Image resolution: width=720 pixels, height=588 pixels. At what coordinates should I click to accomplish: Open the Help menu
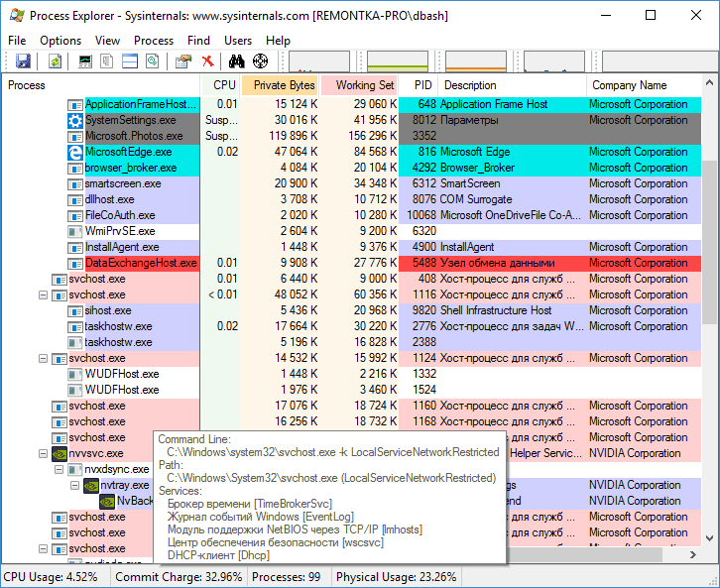click(x=278, y=41)
